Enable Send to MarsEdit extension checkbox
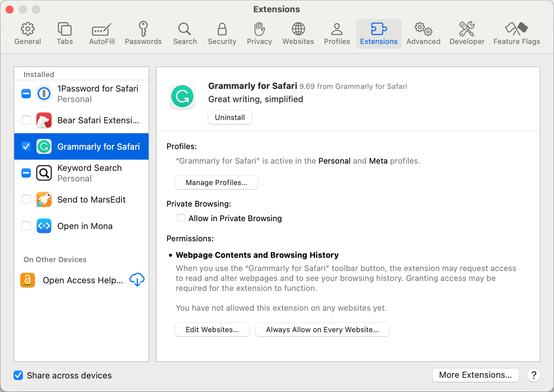This screenshot has height=392, width=554. coord(26,199)
